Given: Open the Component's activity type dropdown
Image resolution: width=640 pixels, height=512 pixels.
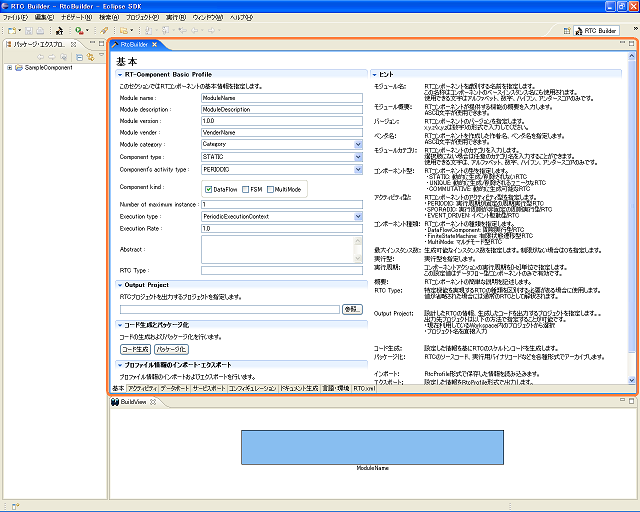Looking at the screenshot, I should pyautogui.click(x=358, y=169).
